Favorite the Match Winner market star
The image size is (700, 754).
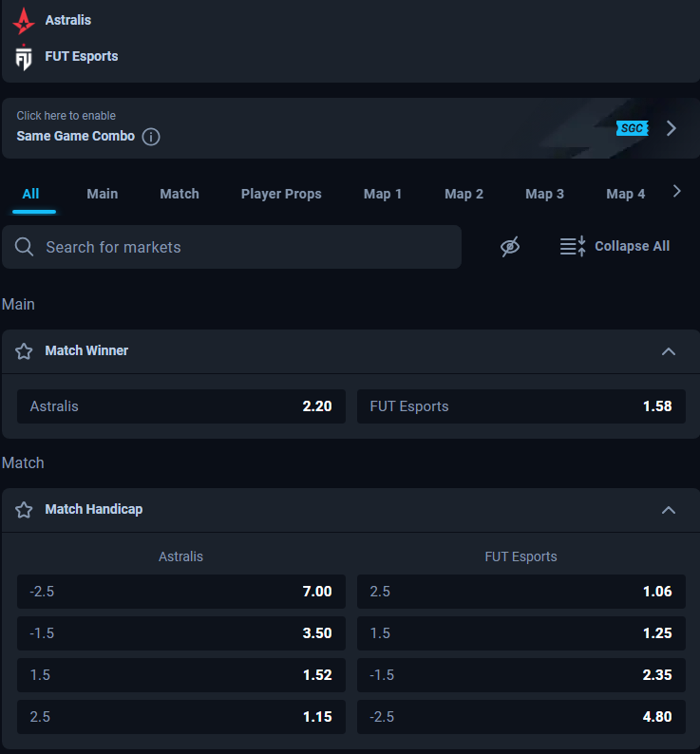point(24,351)
